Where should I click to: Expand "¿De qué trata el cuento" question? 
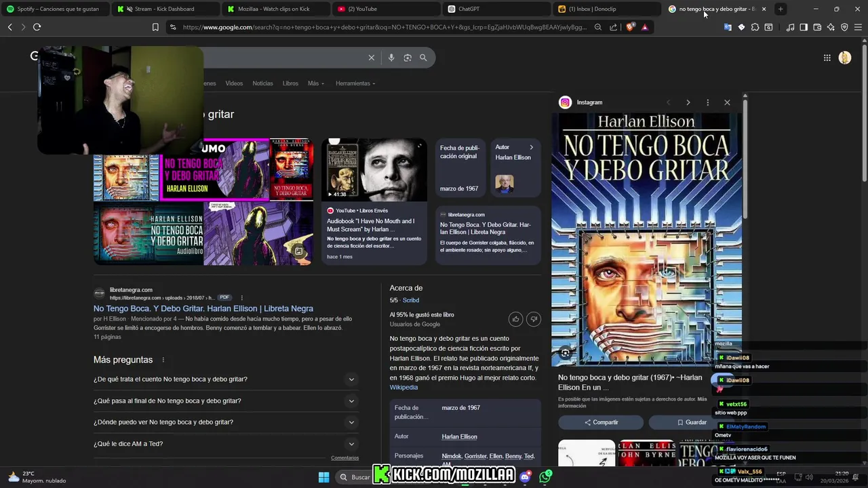[x=224, y=380]
